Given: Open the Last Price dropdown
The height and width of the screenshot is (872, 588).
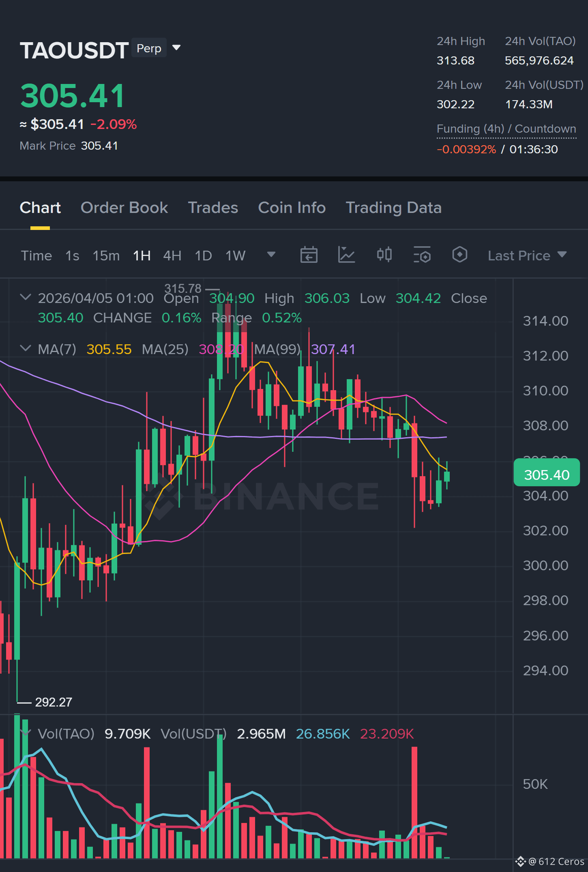Looking at the screenshot, I should [x=527, y=256].
